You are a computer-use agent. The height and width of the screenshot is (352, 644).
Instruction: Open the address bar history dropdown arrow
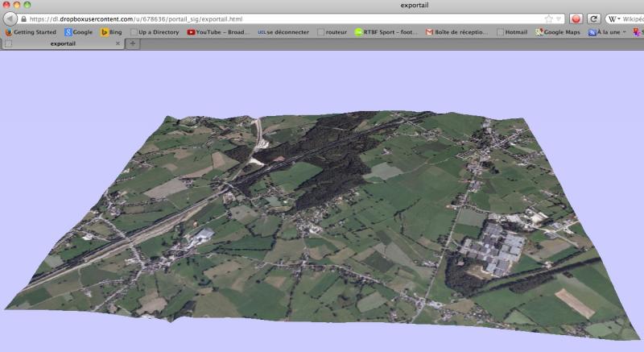(558, 19)
